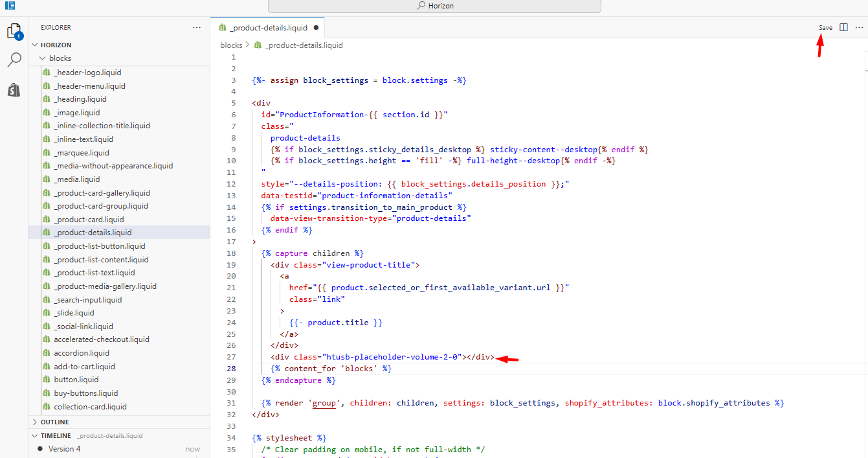Click line number 28 in gutter
This screenshot has height=458, width=868.
coord(232,369)
